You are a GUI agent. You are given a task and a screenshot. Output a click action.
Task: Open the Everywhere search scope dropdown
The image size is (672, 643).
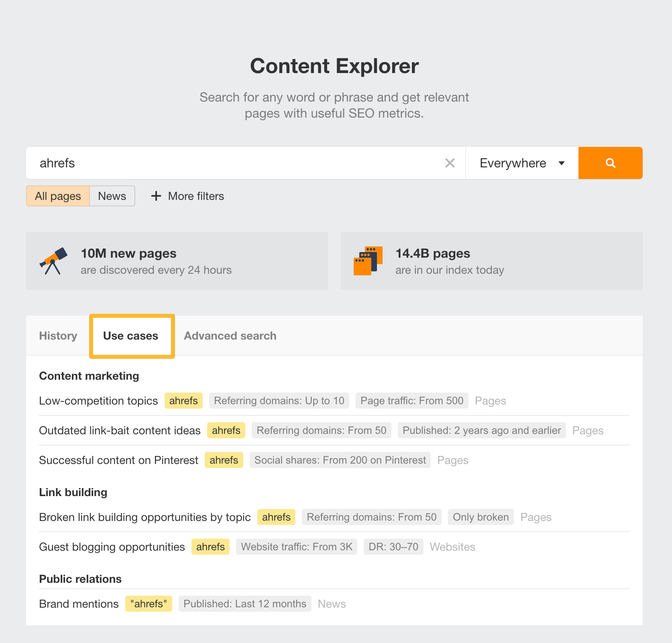coord(513,163)
